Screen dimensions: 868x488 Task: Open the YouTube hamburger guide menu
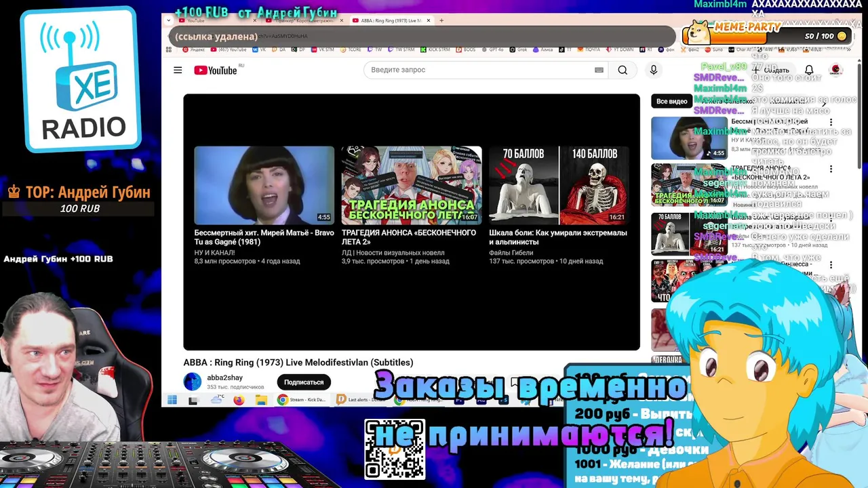point(178,70)
